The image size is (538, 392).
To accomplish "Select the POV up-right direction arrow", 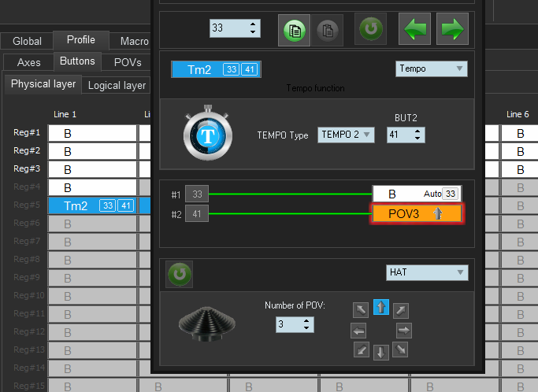I will coord(400,310).
